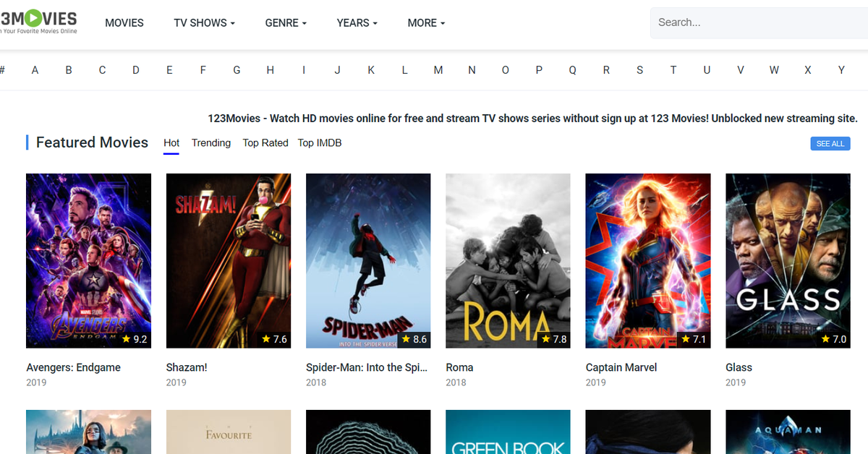Click the SEE ALL button

(830, 143)
